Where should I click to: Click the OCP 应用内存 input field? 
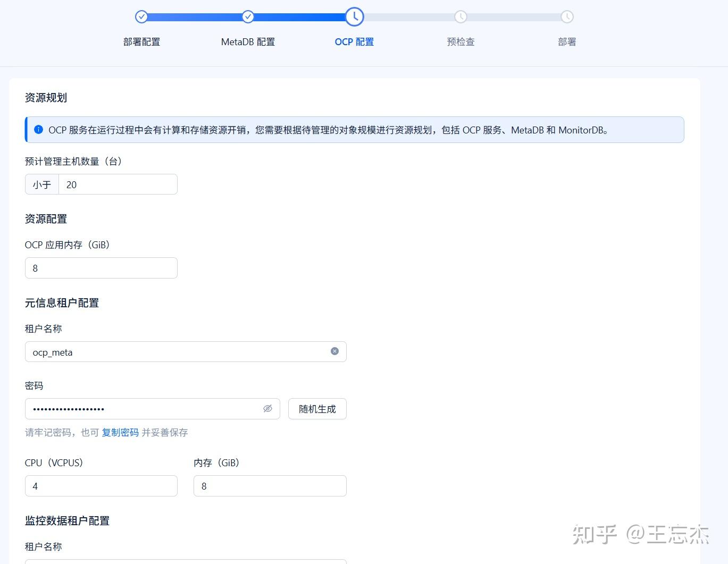point(101,268)
